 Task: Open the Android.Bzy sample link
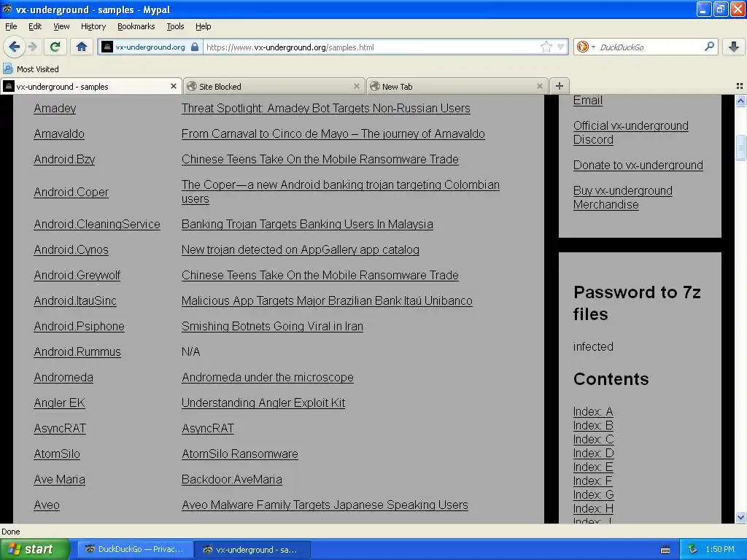pyautogui.click(x=64, y=159)
